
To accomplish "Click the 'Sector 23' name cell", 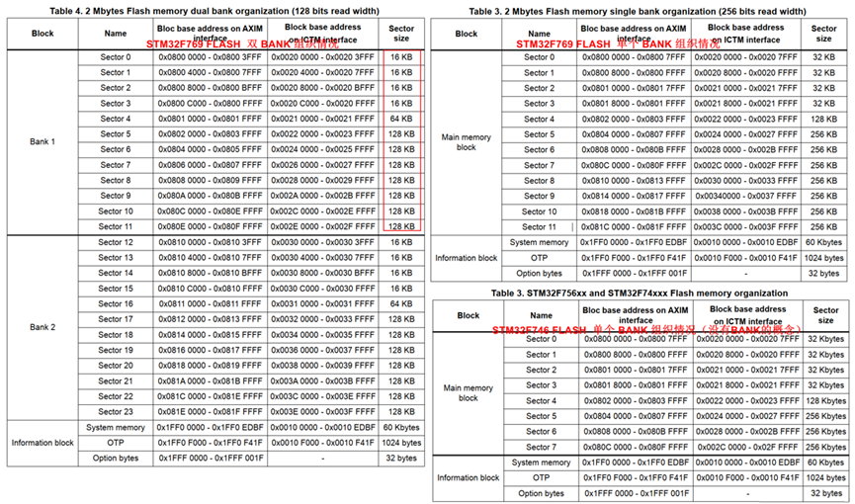I will pyautogui.click(x=116, y=412).
